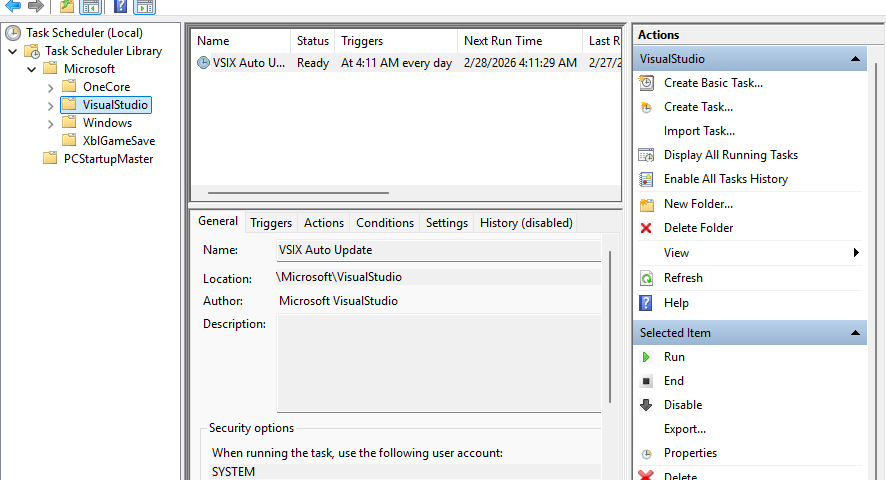Select PCStartupMaster in the tree

click(108, 159)
